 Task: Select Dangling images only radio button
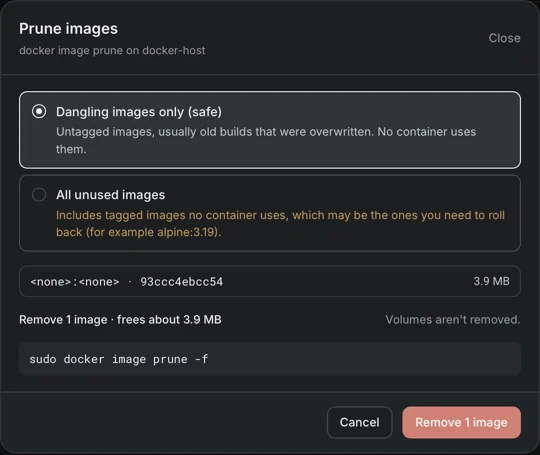tap(39, 112)
